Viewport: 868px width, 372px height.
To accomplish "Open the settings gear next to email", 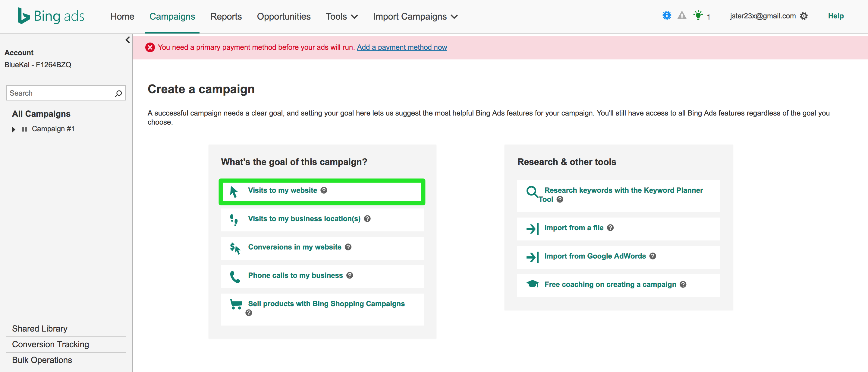I will pyautogui.click(x=804, y=16).
